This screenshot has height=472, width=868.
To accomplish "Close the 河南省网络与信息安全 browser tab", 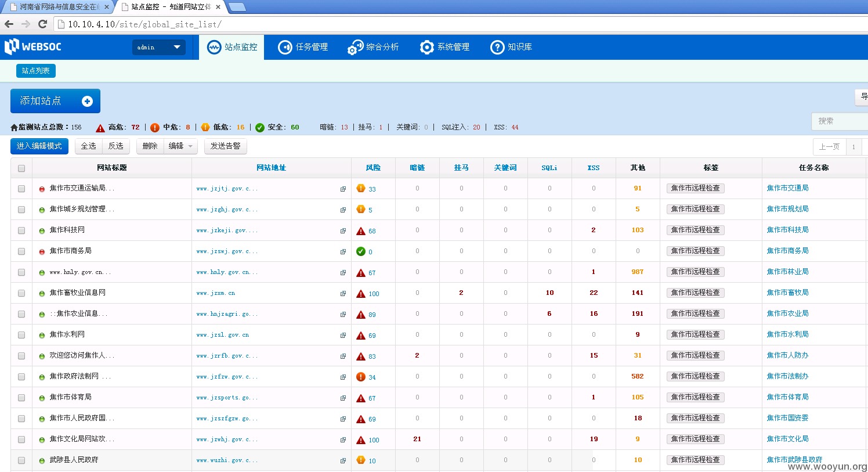I will [107, 7].
